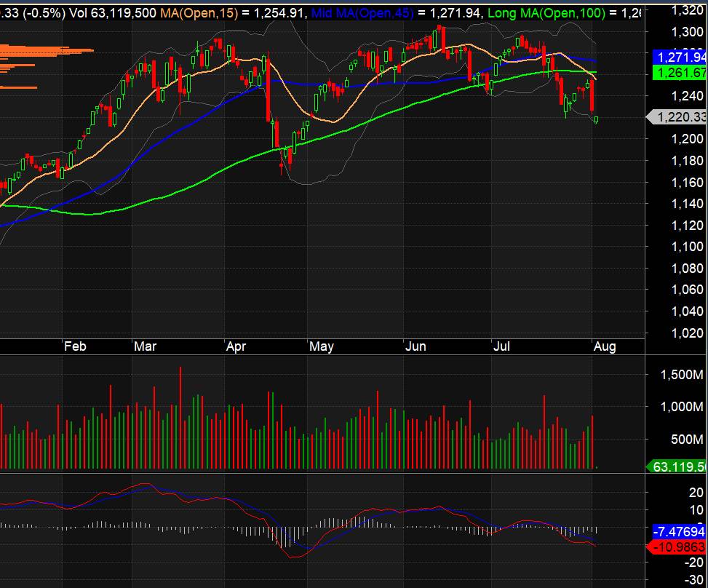Click the 1,300 price axis label
This screenshot has height=588, width=708.
pyautogui.click(x=687, y=31)
